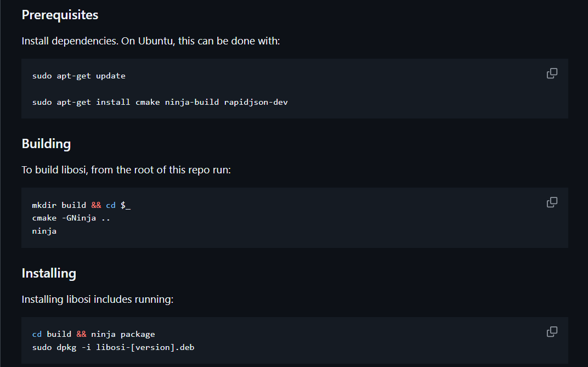Image resolution: width=588 pixels, height=367 pixels.
Task: Click the blue 'cd' in the mkdir line
Action: (x=111, y=205)
